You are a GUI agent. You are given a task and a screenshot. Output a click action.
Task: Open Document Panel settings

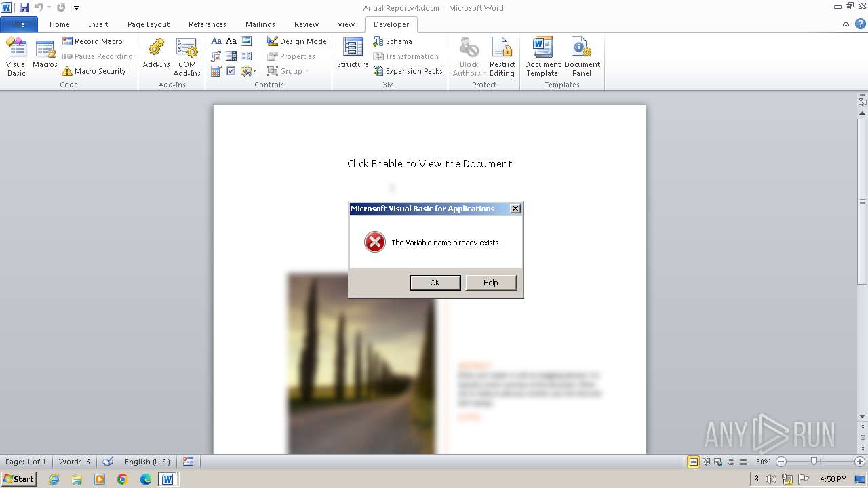582,57
